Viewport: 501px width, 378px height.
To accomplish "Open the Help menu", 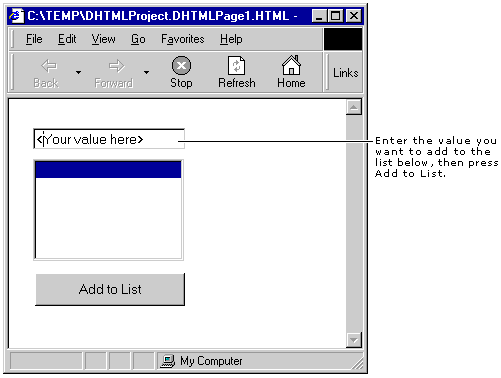I will click(x=231, y=39).
